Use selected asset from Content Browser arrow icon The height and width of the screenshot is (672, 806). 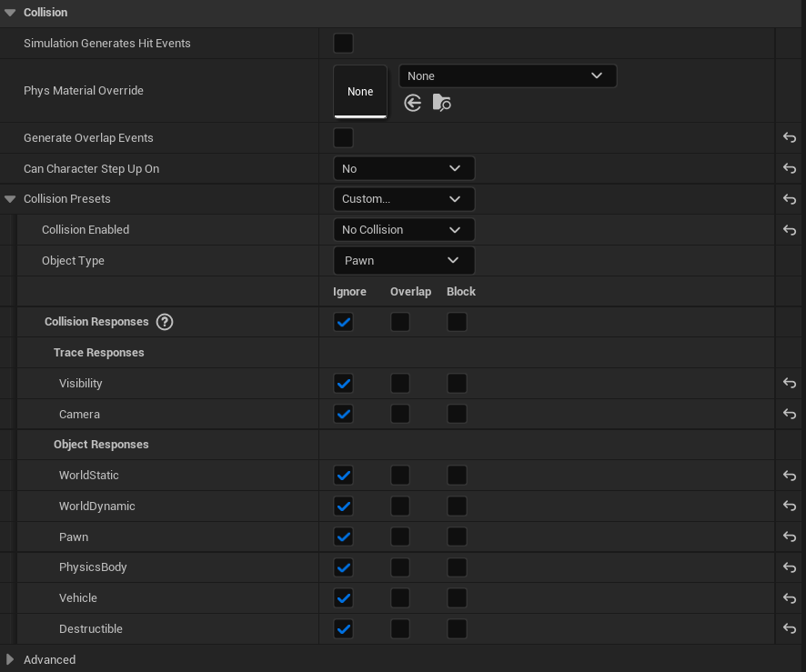click(413, 103)
